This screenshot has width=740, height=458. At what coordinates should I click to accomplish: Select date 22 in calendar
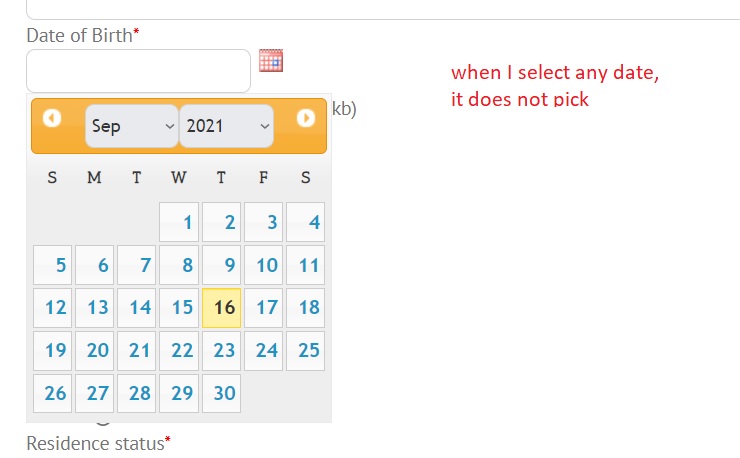pos(179,351)
